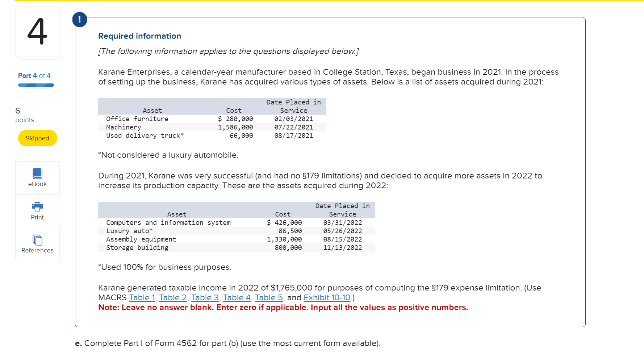Click the stacked pages References icon
644x354 pixels.
(37, 240)
